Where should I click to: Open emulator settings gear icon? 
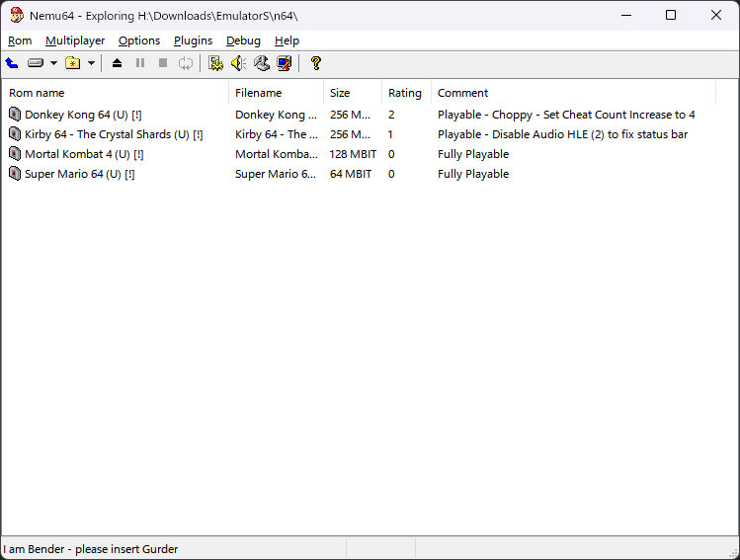click(215, 63)
